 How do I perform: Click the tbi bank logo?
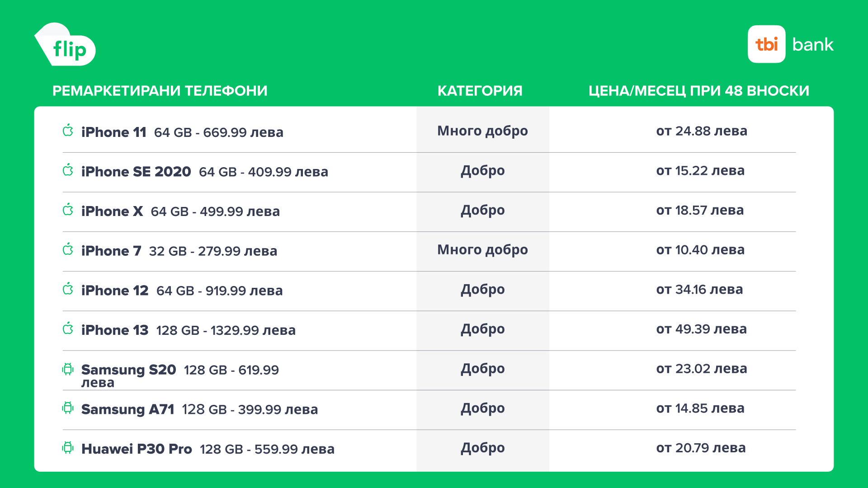click(790, 44)
